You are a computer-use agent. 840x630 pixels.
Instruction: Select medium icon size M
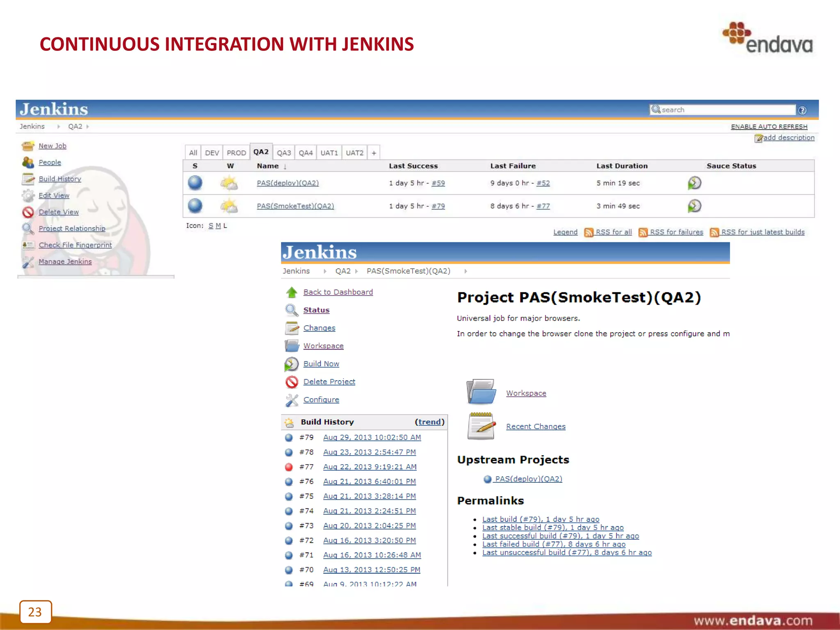click(218, 226)
